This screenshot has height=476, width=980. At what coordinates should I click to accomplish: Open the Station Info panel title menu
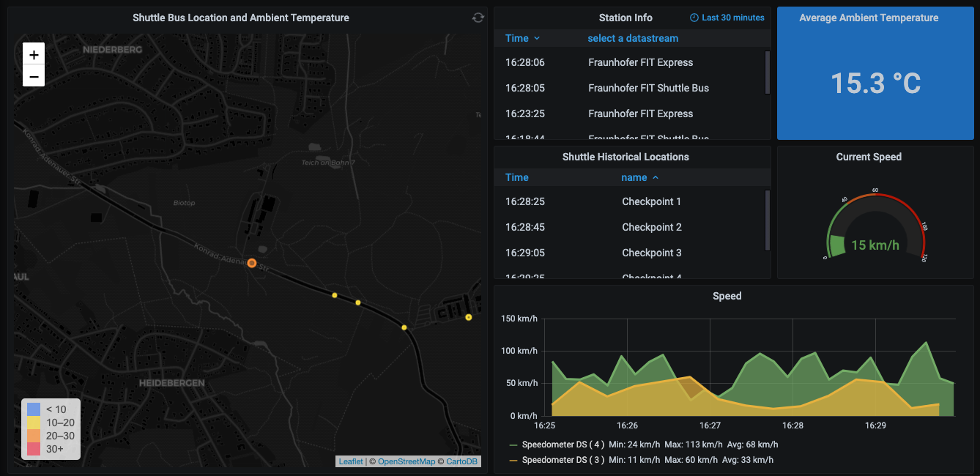[626, 18]
